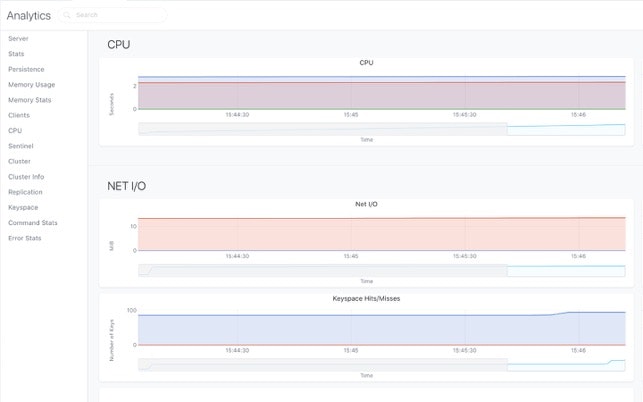Image resolution: width=643 pixels, height=402 pixels.
Task: Click the MiB axis label on Net I/O chart
Action: pos(111,246)
